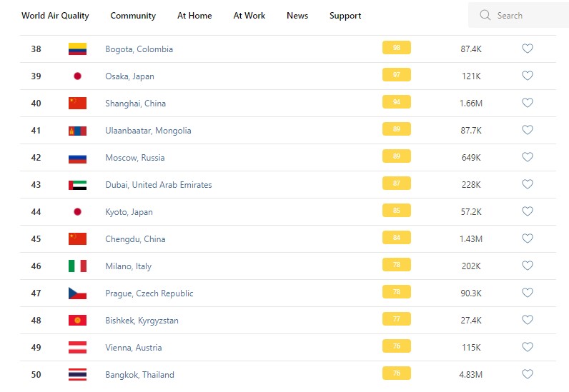569x392 pixels.
Task: Click the heart icon for Moscow, Russia
Action: click(528, 157)
